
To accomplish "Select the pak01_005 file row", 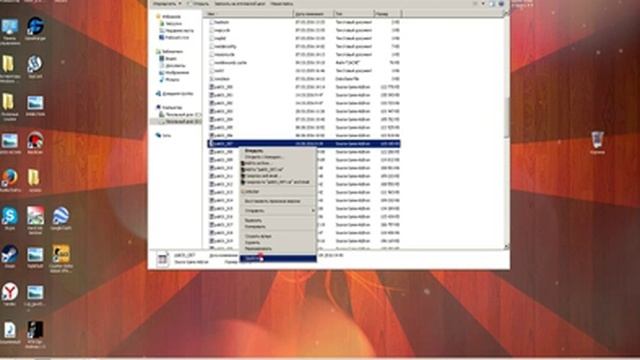I will 304,127.
